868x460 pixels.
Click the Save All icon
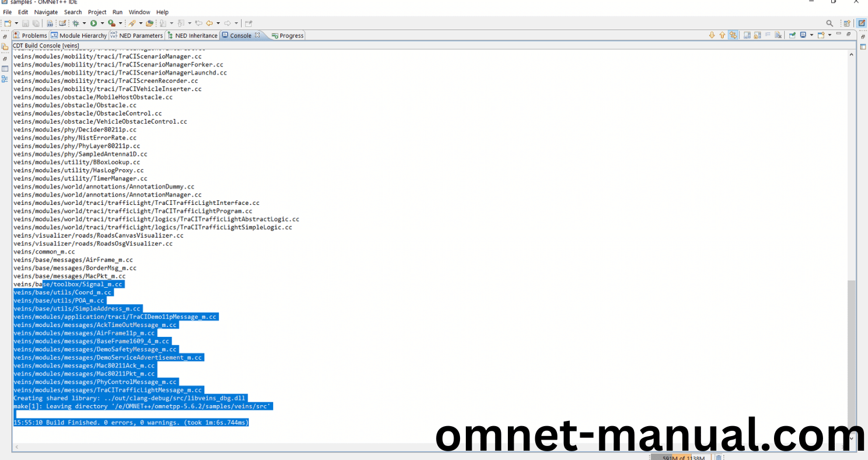[x=36, y=23]
